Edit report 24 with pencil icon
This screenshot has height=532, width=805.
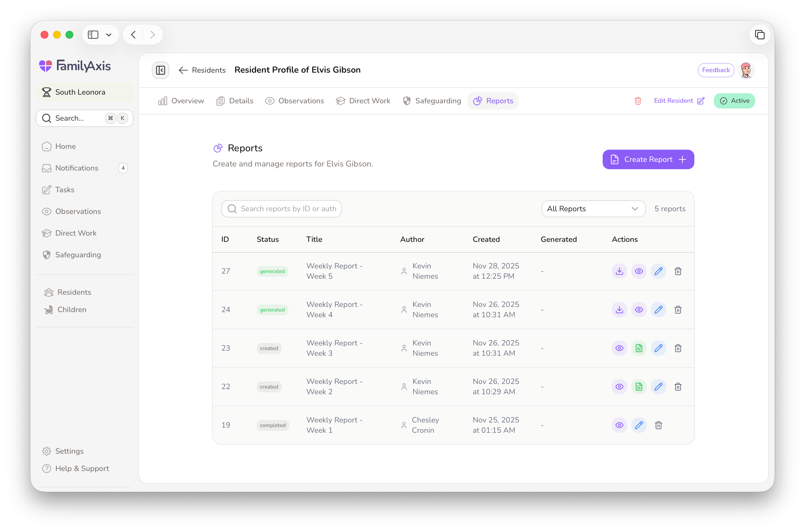click(658, 309)
